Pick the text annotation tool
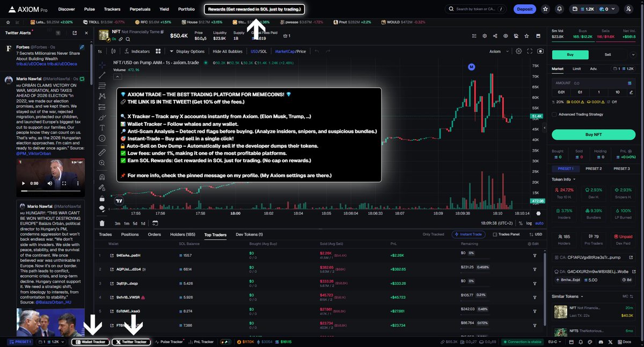Screen dimensions: 644x347 coord(102,127)
